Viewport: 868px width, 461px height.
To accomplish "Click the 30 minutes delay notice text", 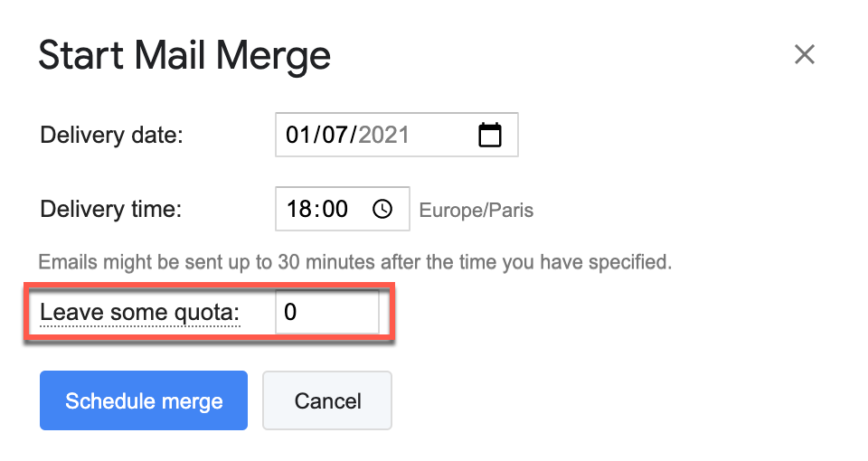I will (355, 263).
